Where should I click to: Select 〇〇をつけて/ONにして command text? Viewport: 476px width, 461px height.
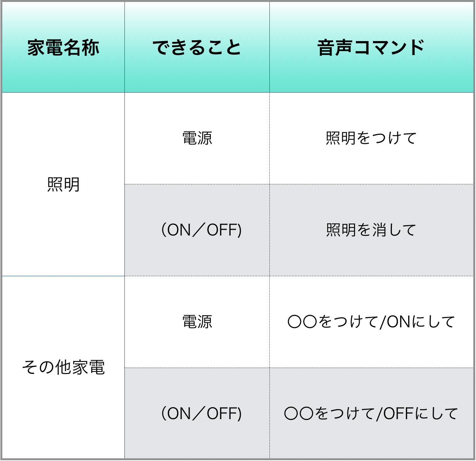(x=371, y=322)
